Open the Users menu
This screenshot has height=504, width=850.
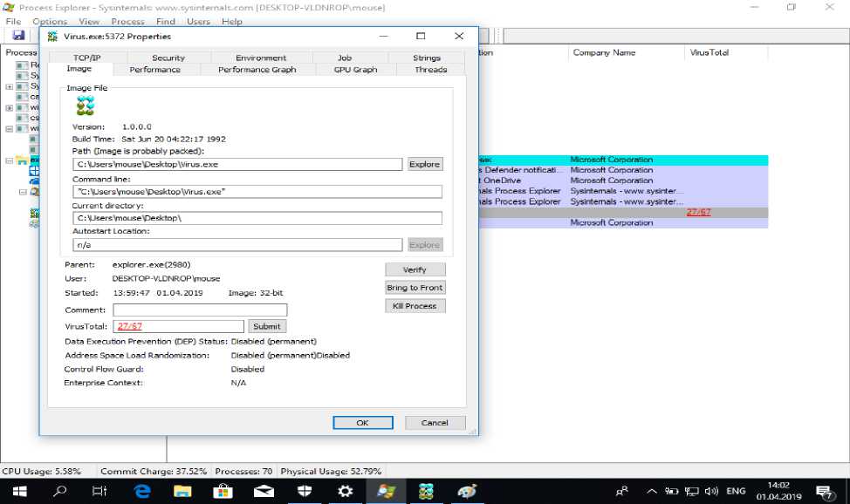click(x=198, y=21)
